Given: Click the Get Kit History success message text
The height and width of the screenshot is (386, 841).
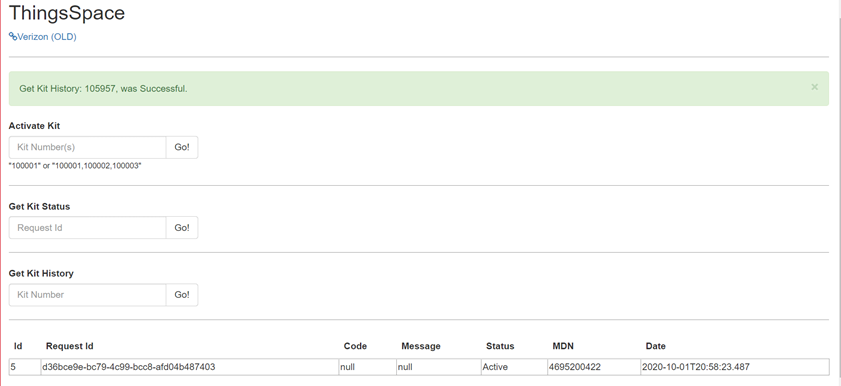Looking at the screenshot, I should (x=104, y=88).
